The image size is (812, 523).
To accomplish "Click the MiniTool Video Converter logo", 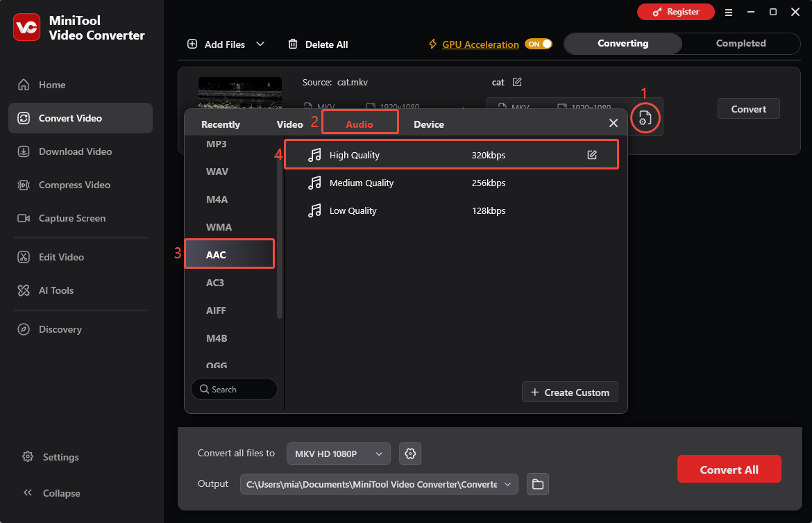I will pyautogui.click(x=26, y=28).
